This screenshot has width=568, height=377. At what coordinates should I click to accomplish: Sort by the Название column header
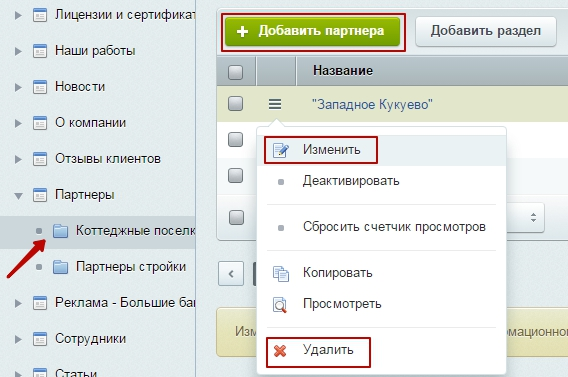[x=343, y=71]
